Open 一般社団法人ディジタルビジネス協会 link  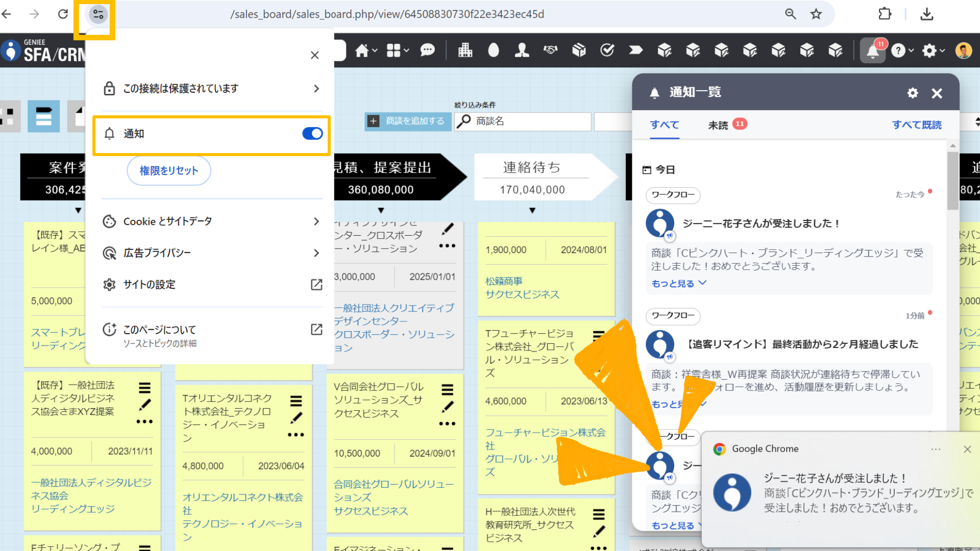91,489
